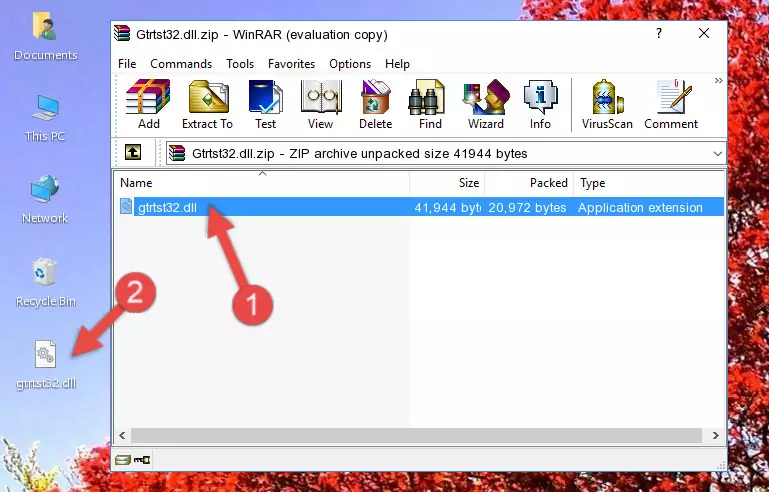Click the Add archive toolbar icon

click(148, 104)
